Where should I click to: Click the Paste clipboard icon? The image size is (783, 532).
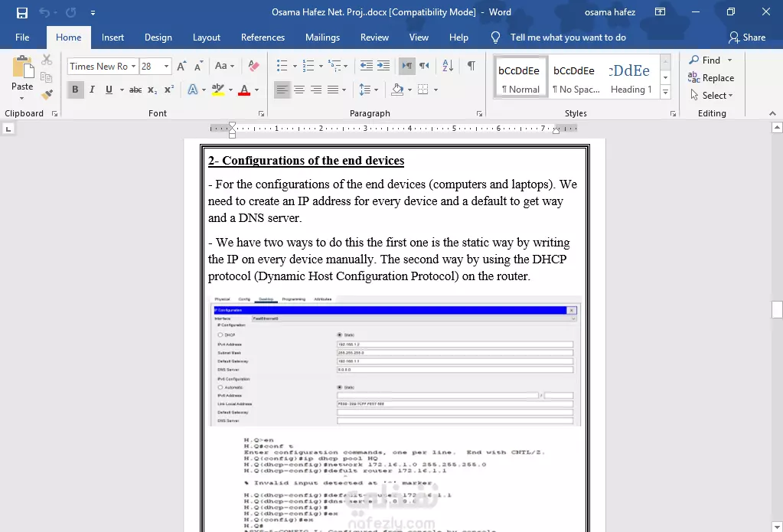pos(22,67)
